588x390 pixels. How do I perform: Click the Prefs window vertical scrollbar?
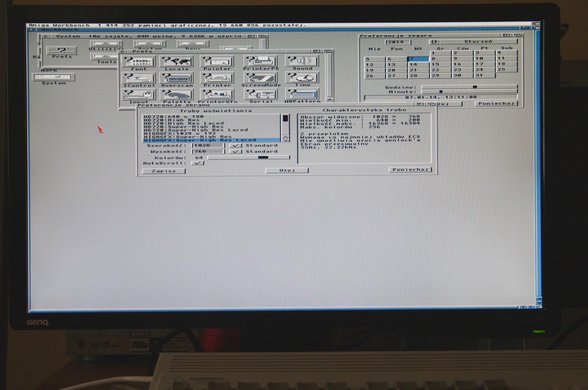pyautogui.click(x=330, y=76)
